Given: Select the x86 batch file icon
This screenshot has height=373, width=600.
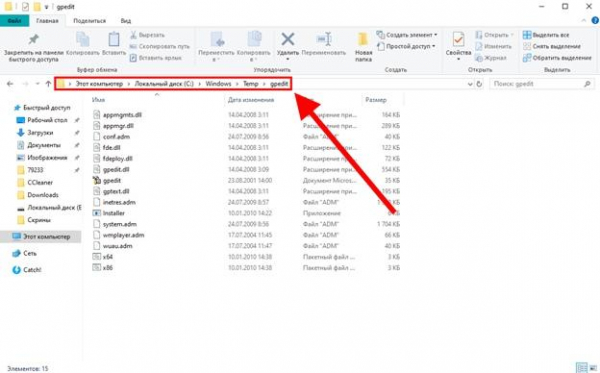Looking at the screenshot, I should coord(96,268).
